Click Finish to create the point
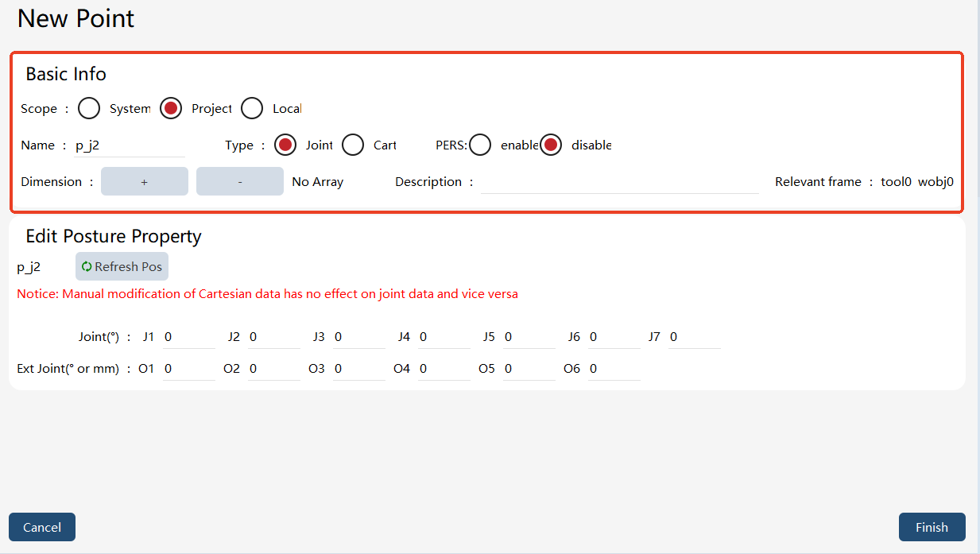The image size is (980, 554). (x=932, y=527)
